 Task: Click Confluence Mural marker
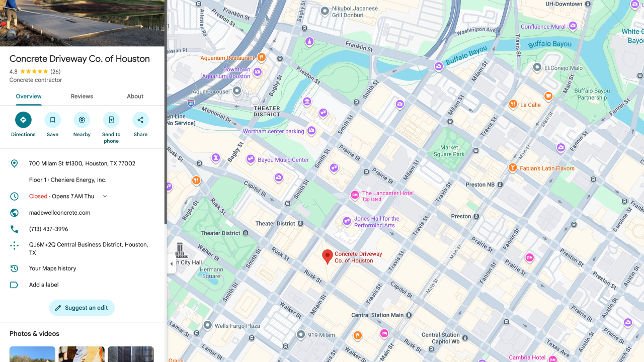click(573, 26)
